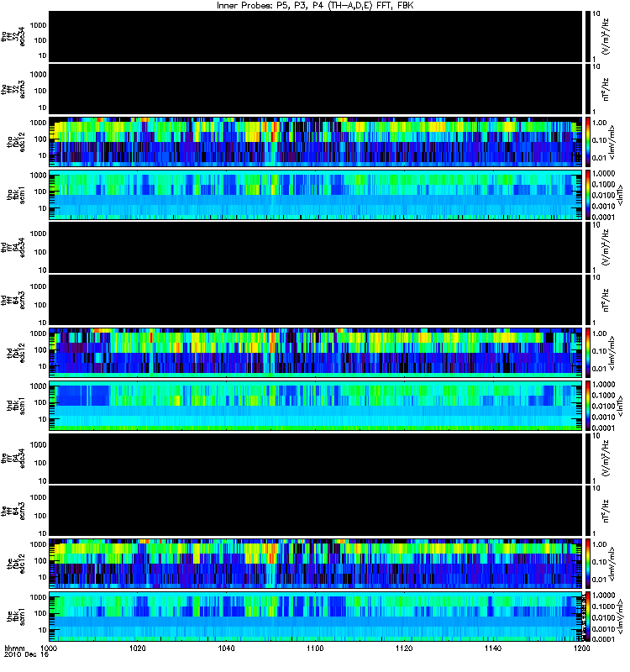Click the tha fbk edc12 spectrogram panel

pos(316,142)
